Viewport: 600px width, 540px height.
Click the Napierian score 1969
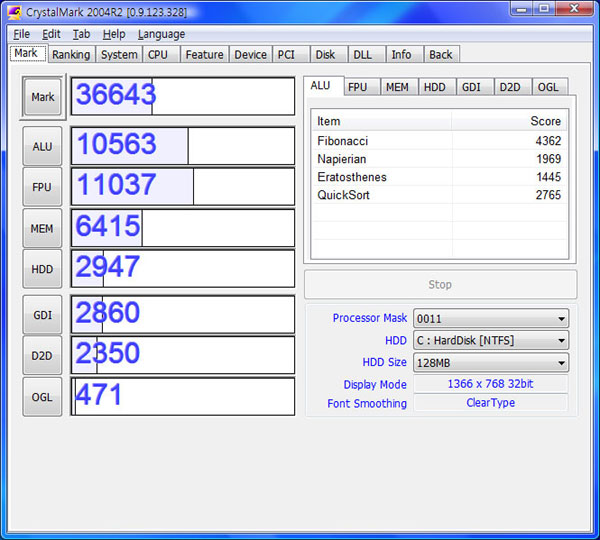point(548,159)
